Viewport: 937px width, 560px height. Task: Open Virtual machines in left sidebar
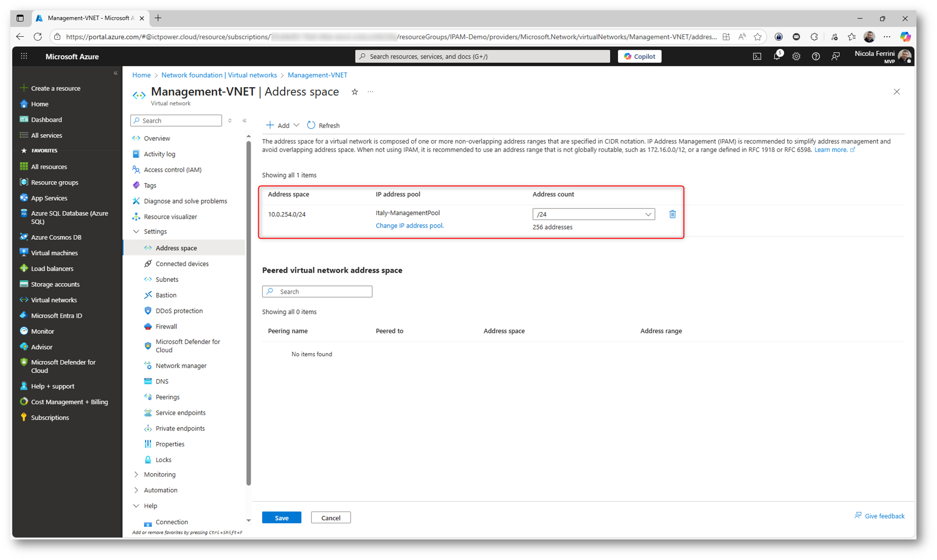coord(54,253)
